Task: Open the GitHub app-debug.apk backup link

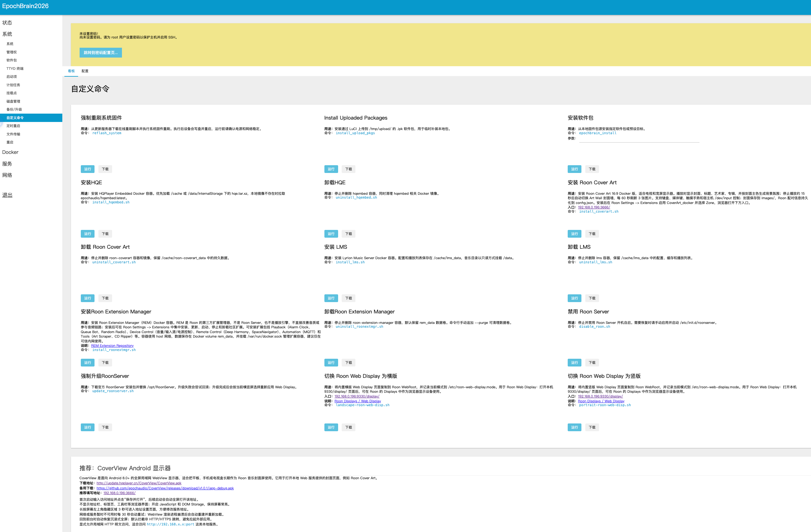Action: tap(165, 488)
